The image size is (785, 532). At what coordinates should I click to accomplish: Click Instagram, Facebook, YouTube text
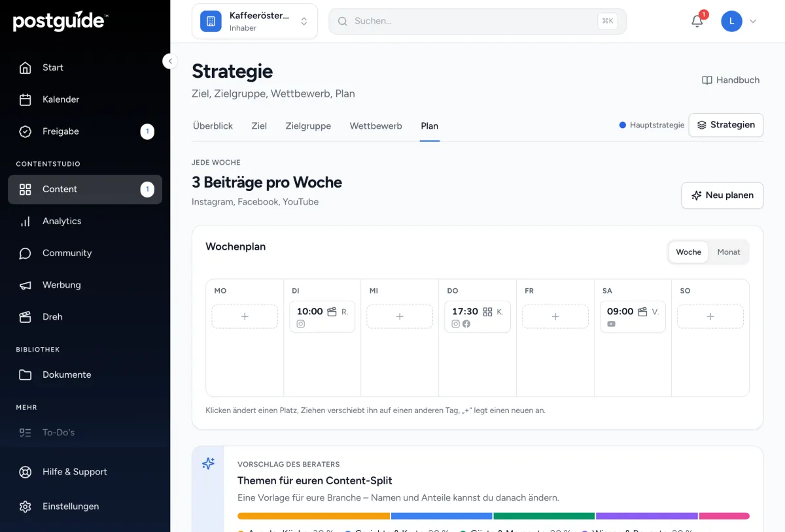[x=255, y=202]
